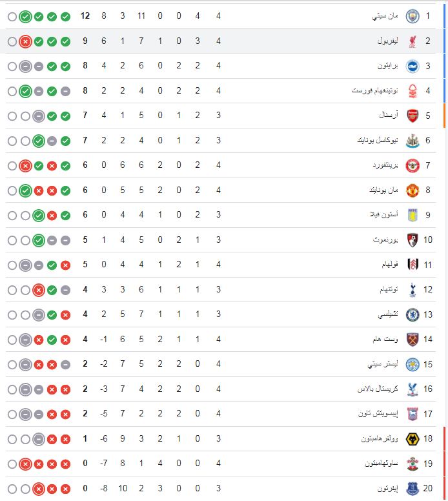Viewport: 448px width, 501px height.
Task: Click Southampton's empty upcoming match circle
Action: tap(12, 464)
